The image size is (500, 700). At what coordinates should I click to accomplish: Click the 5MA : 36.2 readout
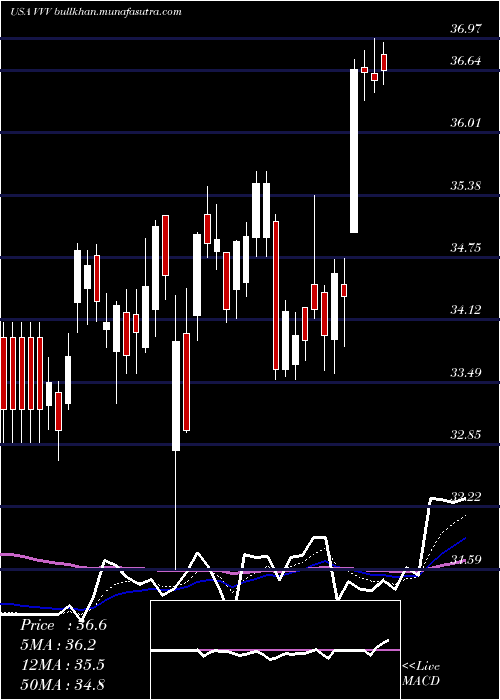58,645
